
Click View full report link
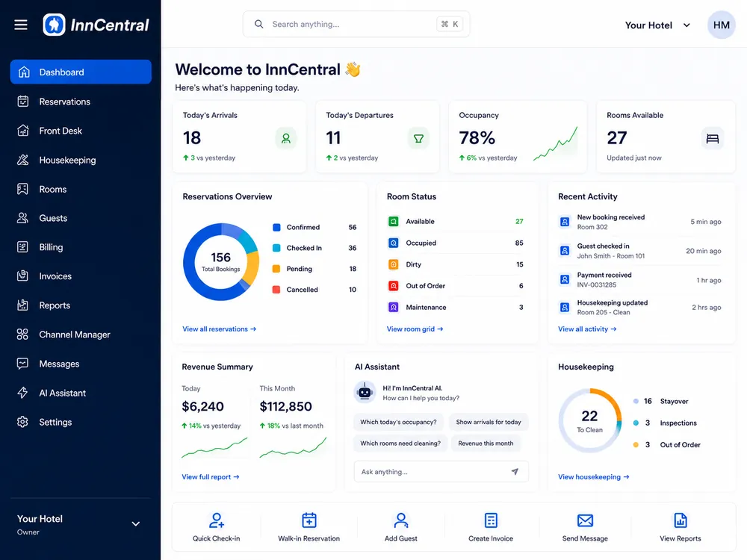click(x=211, y=476)
